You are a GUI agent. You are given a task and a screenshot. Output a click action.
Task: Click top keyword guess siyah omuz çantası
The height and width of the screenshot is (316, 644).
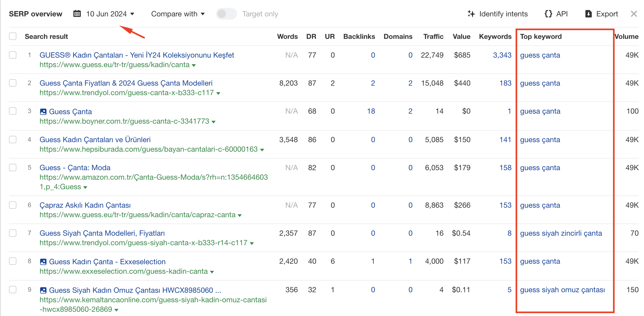click(562, 290)
